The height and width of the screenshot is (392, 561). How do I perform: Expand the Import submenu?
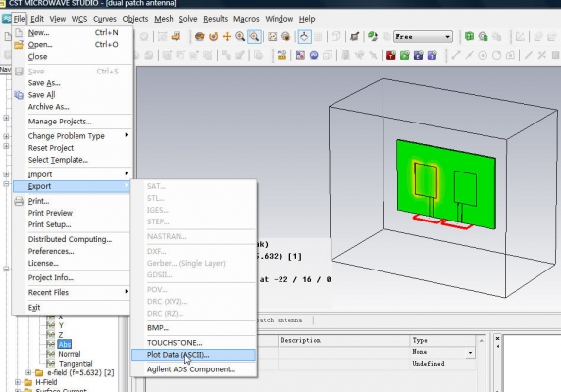pyautogui.click(x=72, y=174)
